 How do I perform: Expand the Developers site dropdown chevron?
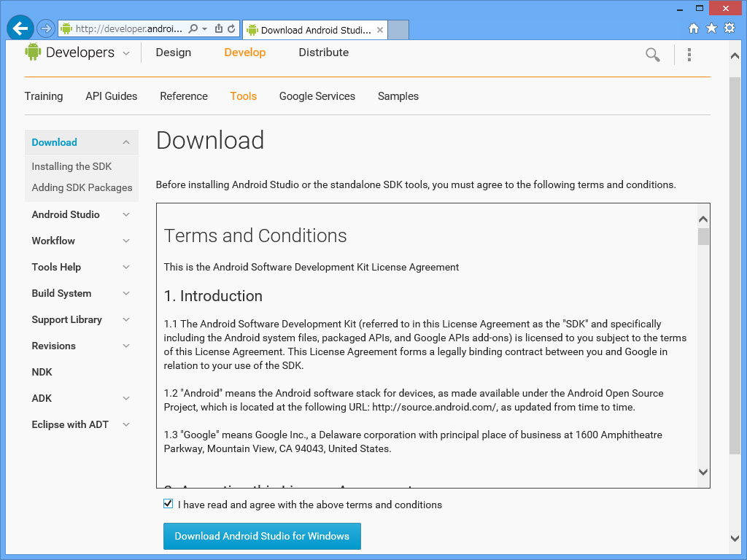[x=126, y=53]
